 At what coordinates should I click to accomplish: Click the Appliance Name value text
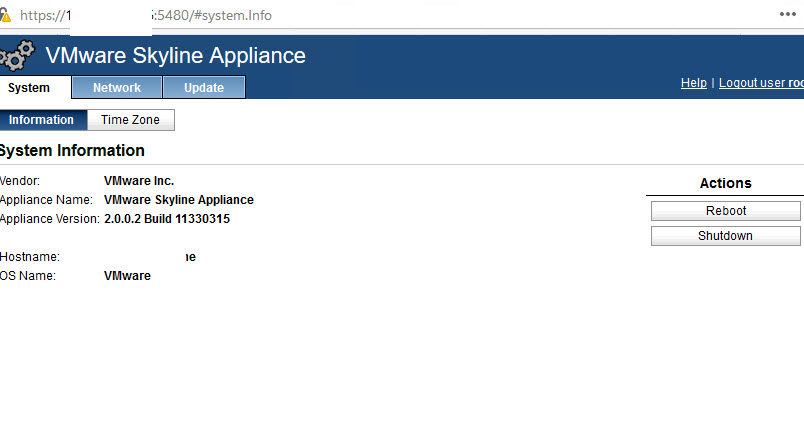(179, 200)
